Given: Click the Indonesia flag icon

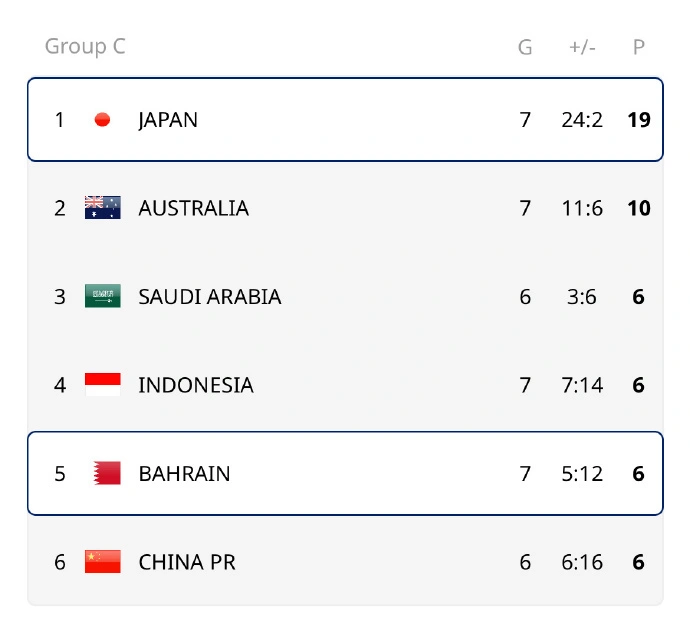Looking at the screenshot, I should point(103,385).
